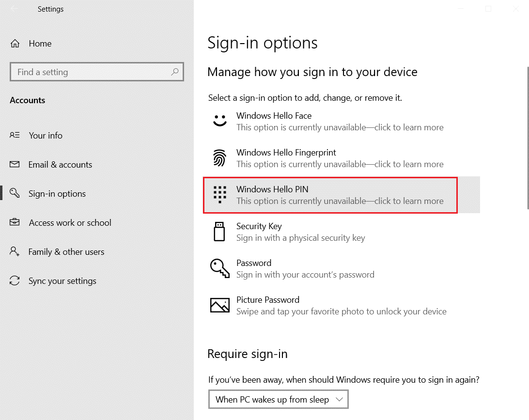Click the 'Find a setting' search box
The image size is (529, 420).
coord(97,72)
